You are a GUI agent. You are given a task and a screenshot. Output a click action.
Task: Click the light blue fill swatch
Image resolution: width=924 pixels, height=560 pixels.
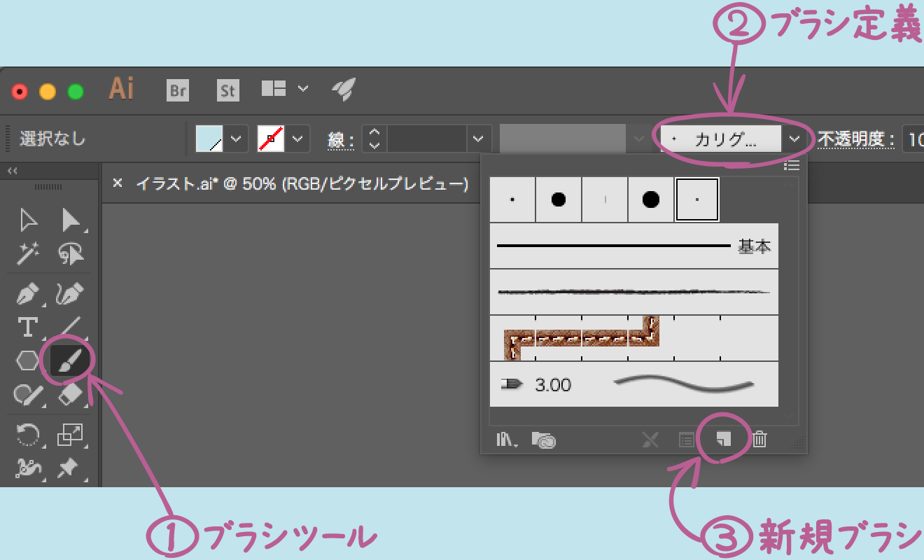(x=209, y=138)
